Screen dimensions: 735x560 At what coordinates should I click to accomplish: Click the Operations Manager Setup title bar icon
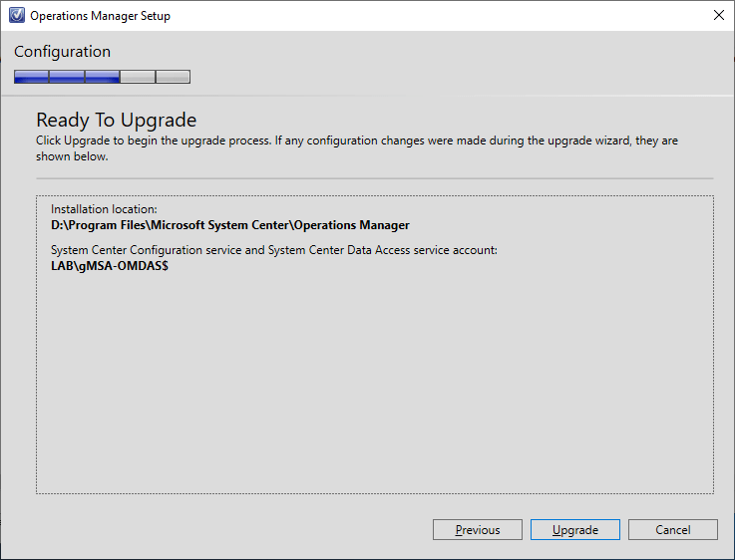(x=16, y=16)
